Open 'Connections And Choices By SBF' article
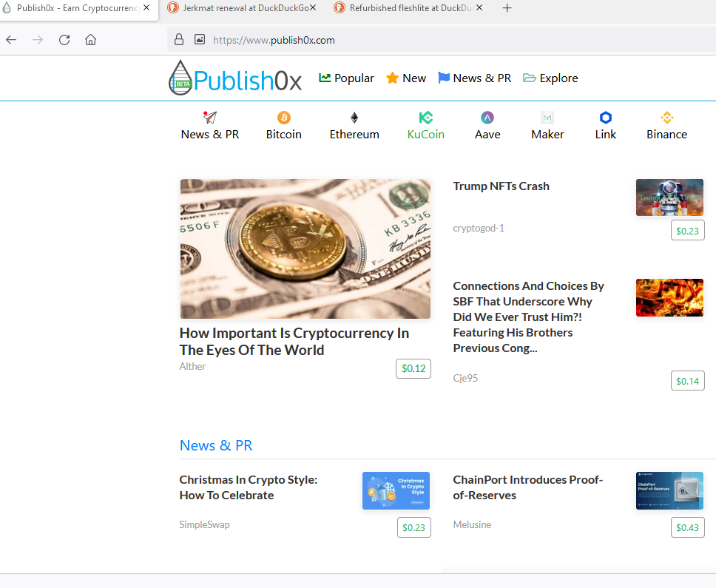Image resolution: width=716 pixels, height=588 pixels. [528, 317]
